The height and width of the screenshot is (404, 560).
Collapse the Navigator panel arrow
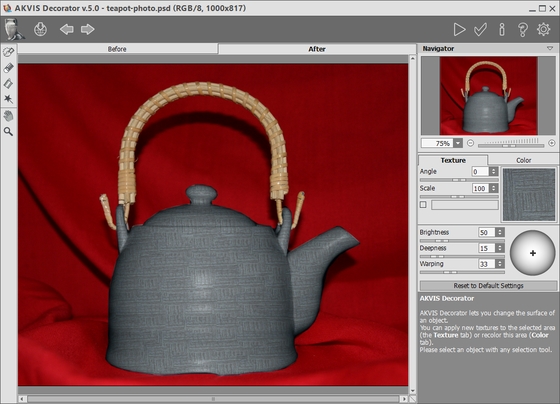[x=550, y=48]
